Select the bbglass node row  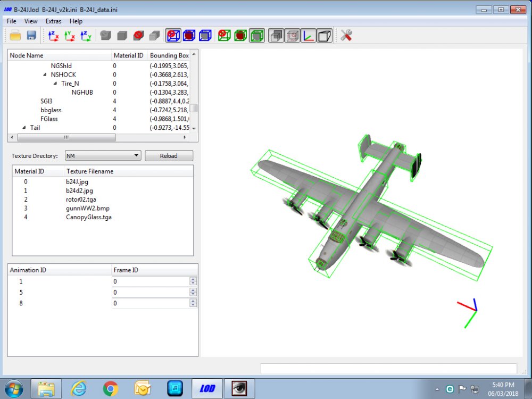coord(98,110)
